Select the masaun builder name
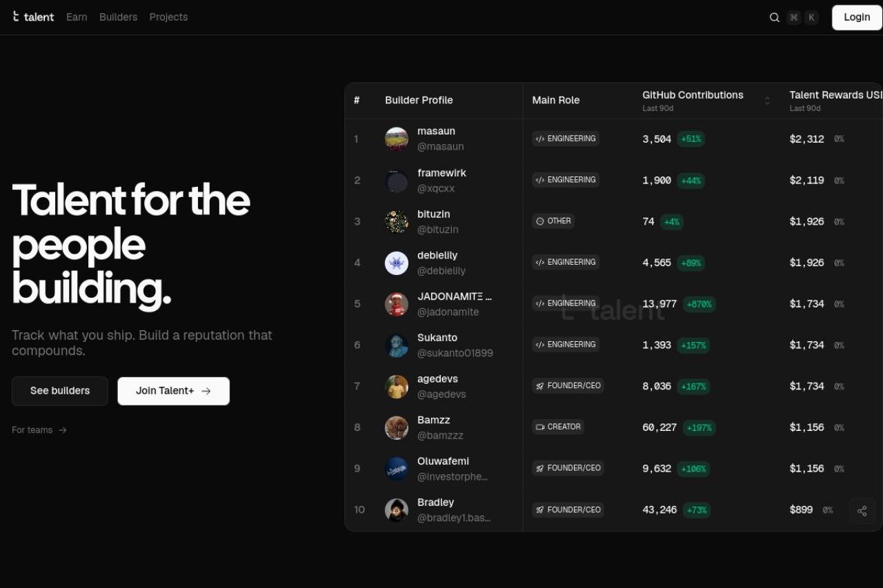The height and width of the screenshot is (588, 883). point(436,131)
